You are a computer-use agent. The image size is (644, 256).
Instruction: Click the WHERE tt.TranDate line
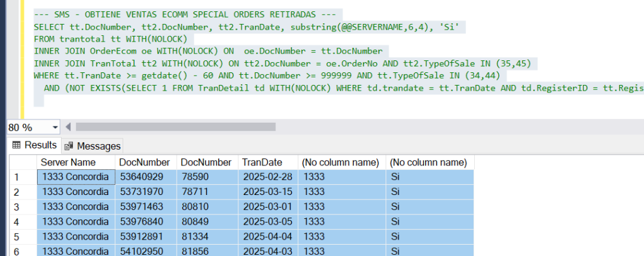[267, 75]
